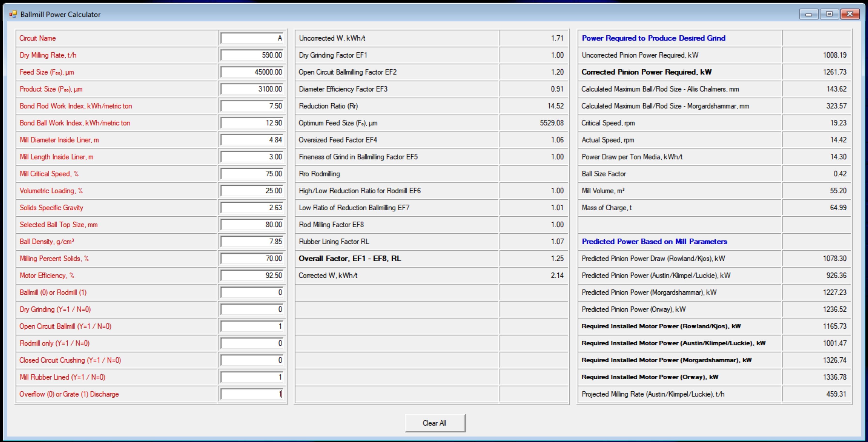The height and width of the screenshot is (442, 868).
Task: Focus the Open Circuit Ballmill flag field
Action: tap(252, 326)
